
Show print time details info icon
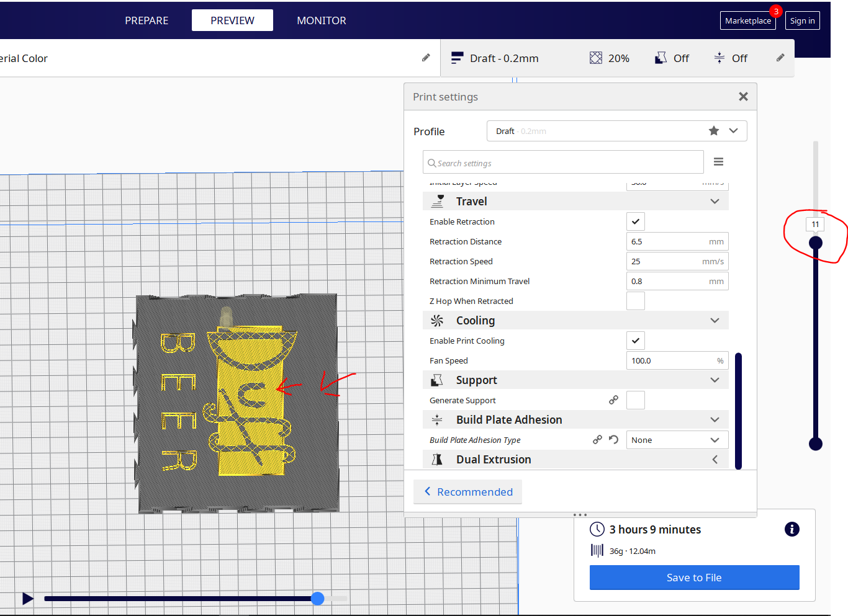point(792,529)
